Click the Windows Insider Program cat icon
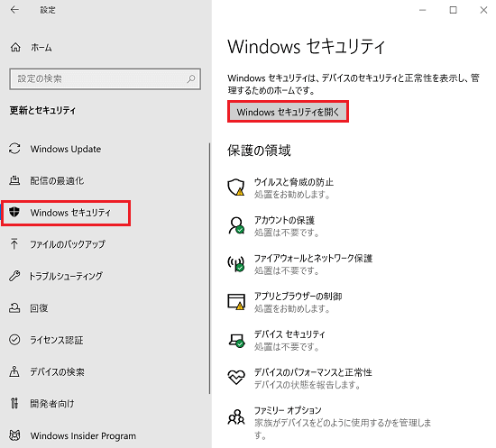The width and height of the screenshot is (496, 448). 14,435
